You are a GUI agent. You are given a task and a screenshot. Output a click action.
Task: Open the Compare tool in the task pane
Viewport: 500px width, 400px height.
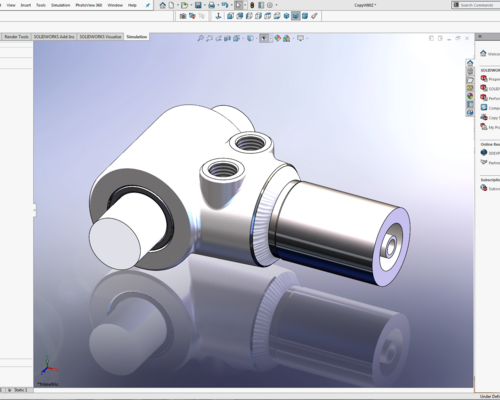(490, 108)
